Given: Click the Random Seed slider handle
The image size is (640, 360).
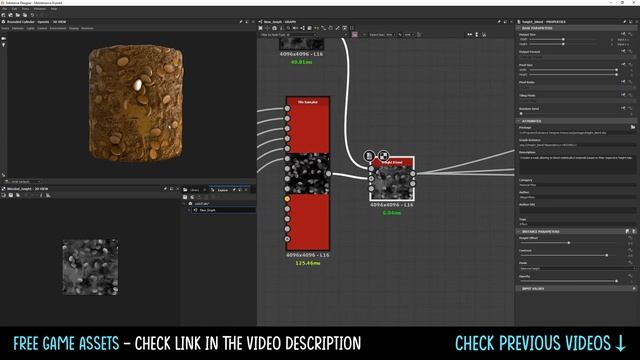Looking at the screenshot, I should pos(521,113).
